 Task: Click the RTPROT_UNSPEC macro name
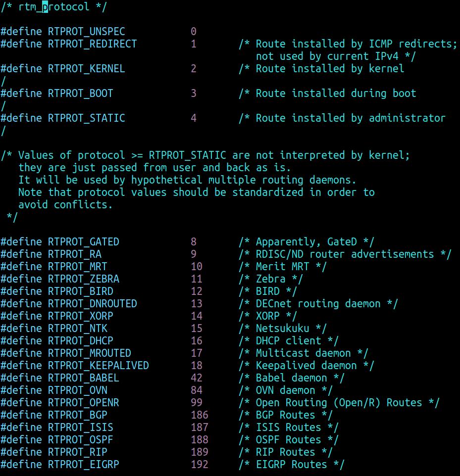(86, 32)
